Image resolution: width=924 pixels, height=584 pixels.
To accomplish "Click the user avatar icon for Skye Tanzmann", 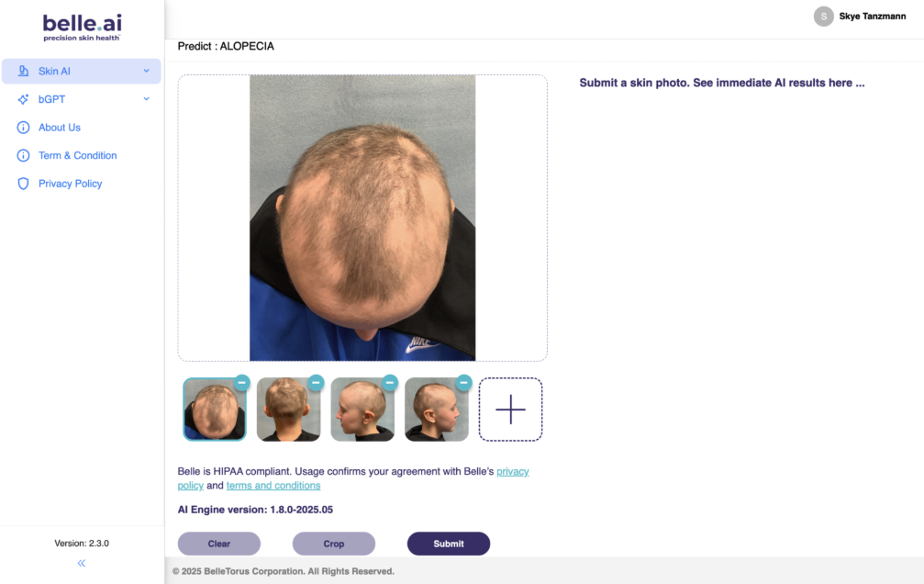I will coord(823,17).
